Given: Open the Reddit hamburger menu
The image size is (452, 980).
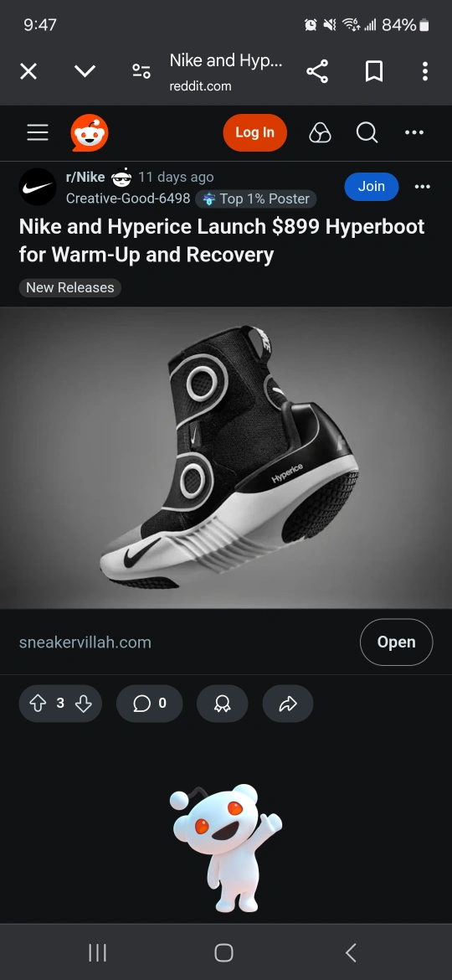Looking at the screenshot, I should (x=38, y=132).
